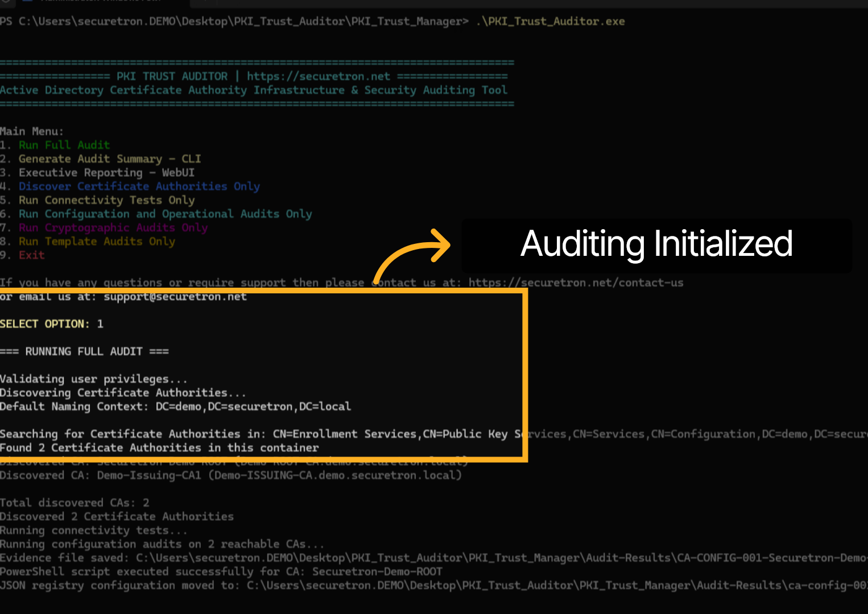The height and width of the screenshot is (614, 868).
Task: Click the highlighted RUNNING FULL AUDIT section
Action: [84, 351]
